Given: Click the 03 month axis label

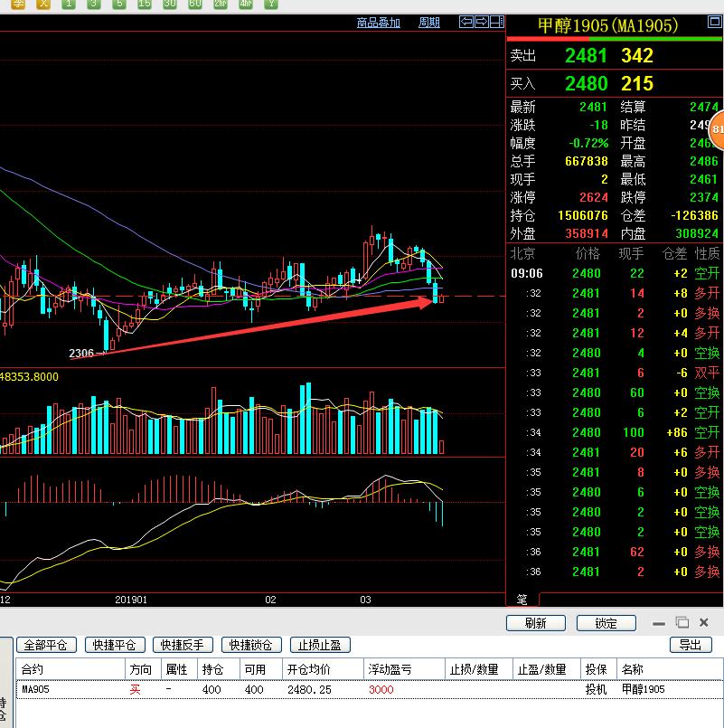Looking at the screenshot, I should 365,600.
